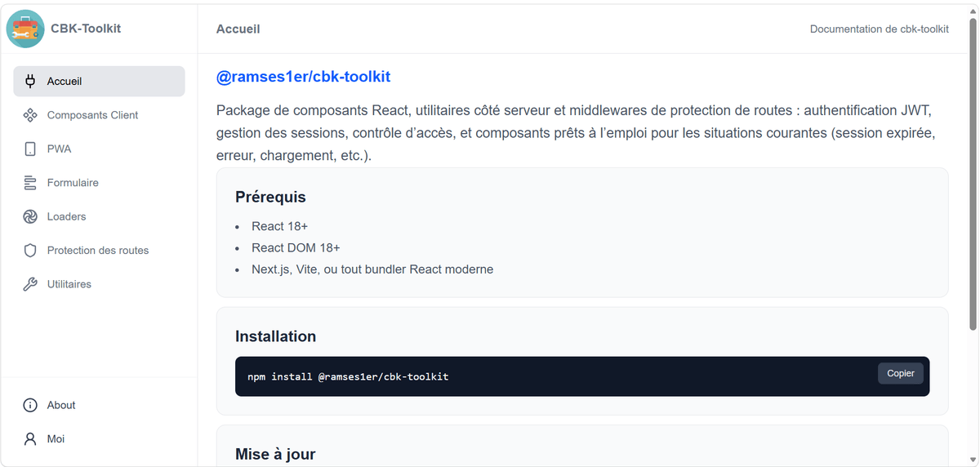Viewport: 980px width, 467px height.
Task: Open the Moi profile entry
Action: click(99, 439)
